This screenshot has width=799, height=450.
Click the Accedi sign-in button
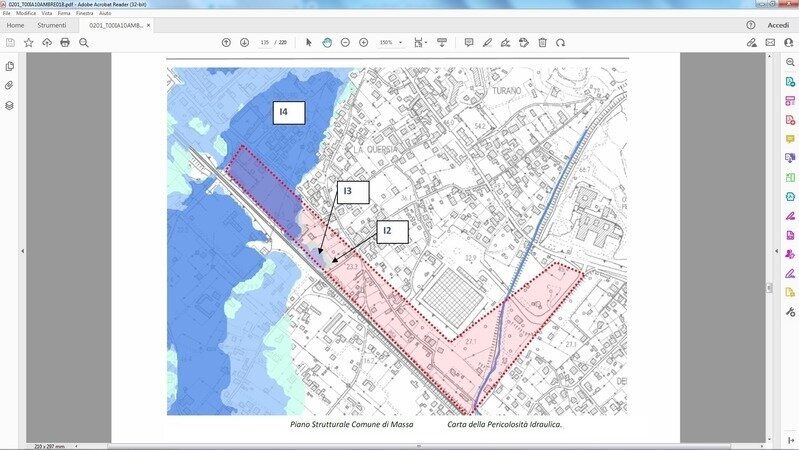click(777, 25)
